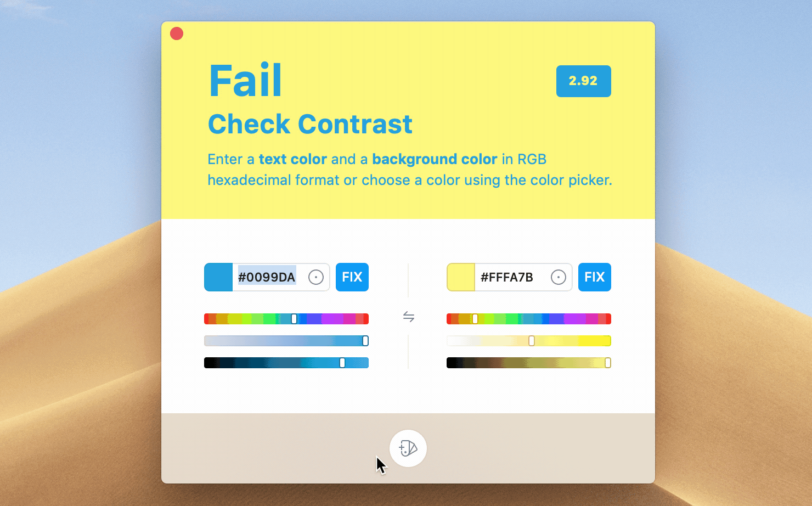
Task: Click FIX button beside #0099DA
Action: 352,277
